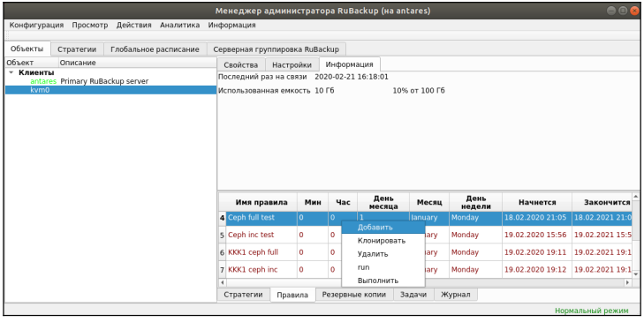This screenshot has height=322, width=644.
Task: Switch to the Свойства tab
Action: 240,64
